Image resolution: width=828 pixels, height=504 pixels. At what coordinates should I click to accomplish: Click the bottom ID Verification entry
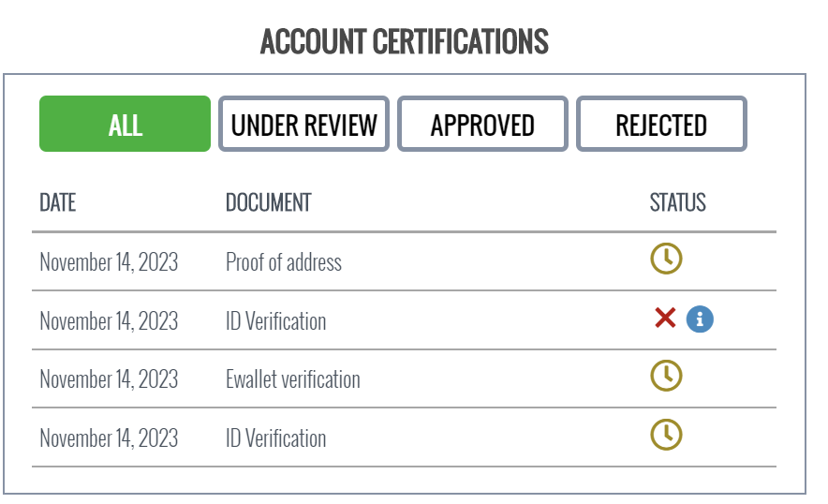[x=275, y=438]
